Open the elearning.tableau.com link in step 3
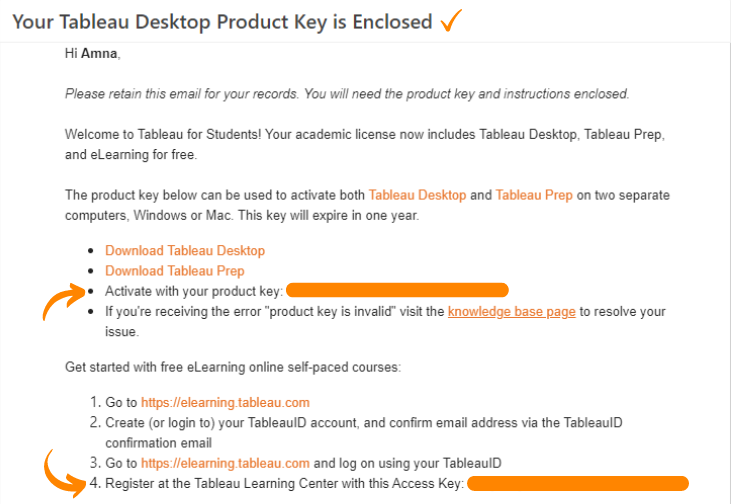 225,463
